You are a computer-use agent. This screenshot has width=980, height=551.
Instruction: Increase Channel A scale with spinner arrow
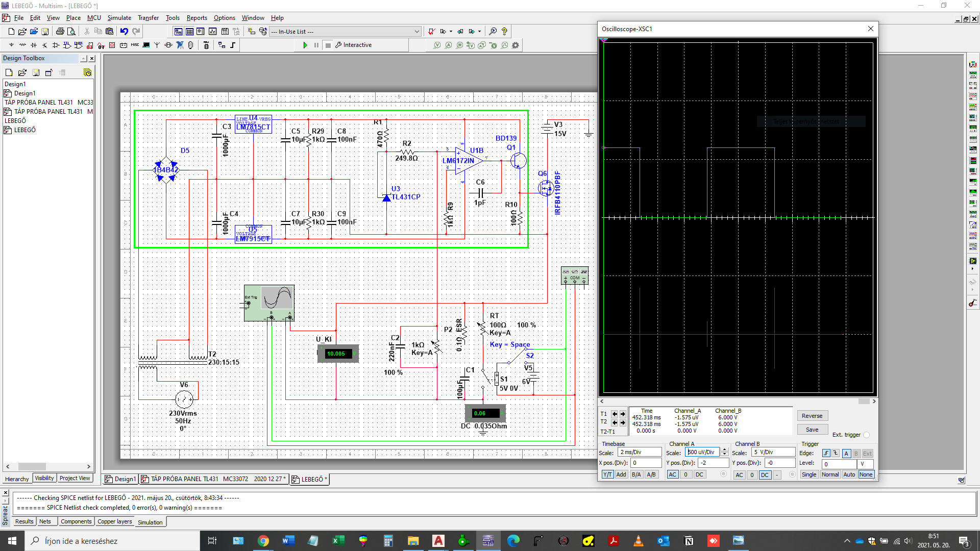724,450
